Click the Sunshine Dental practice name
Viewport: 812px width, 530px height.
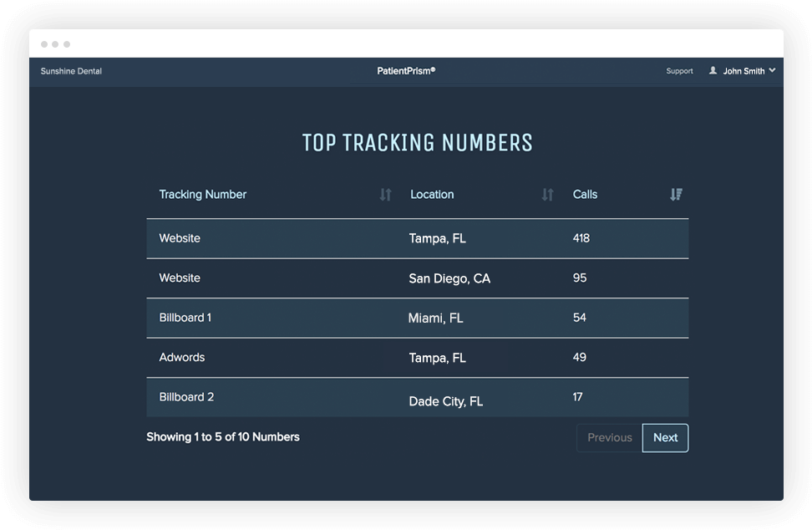(x=71, y=71)
